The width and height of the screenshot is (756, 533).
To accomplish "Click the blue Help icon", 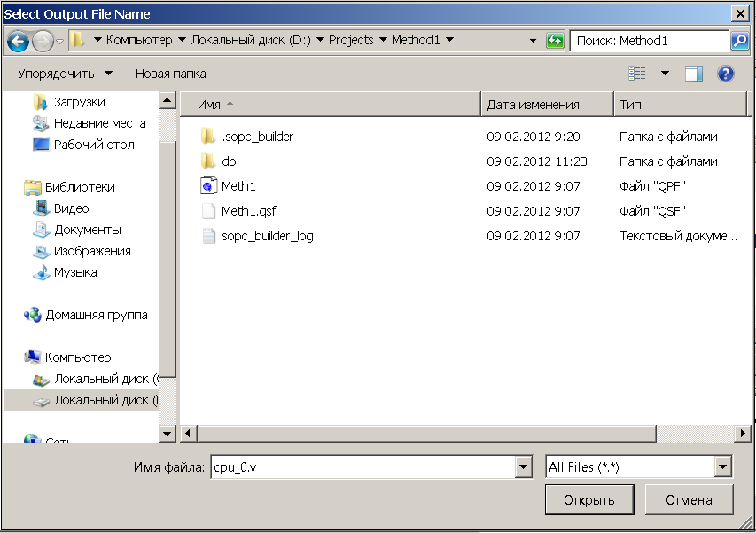I will click(x=725, y=74).
